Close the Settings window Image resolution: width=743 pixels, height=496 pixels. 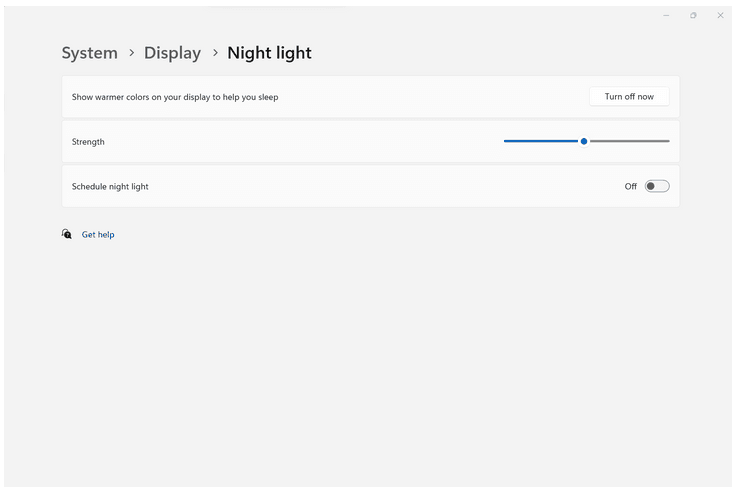pyautogui.click(x=720, y=16)
